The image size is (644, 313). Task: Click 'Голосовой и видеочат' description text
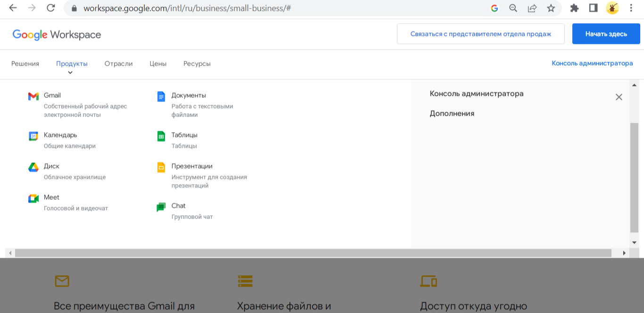(76, 209)
